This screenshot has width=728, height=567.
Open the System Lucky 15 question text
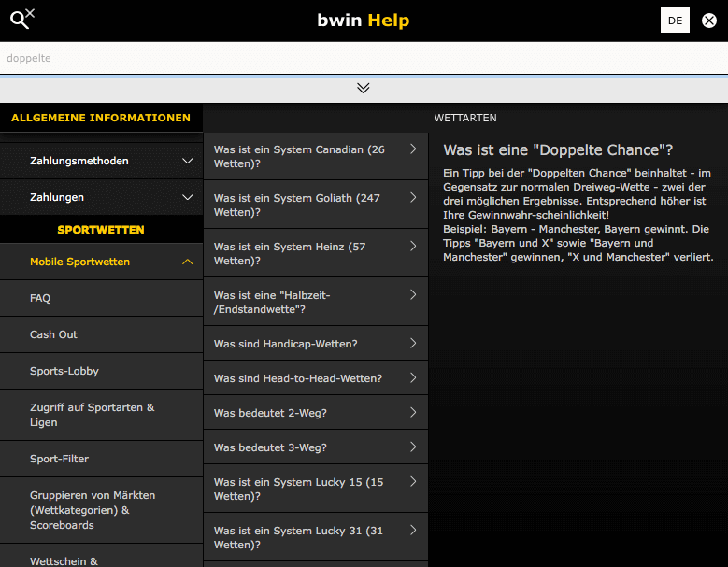coord(298,489)
